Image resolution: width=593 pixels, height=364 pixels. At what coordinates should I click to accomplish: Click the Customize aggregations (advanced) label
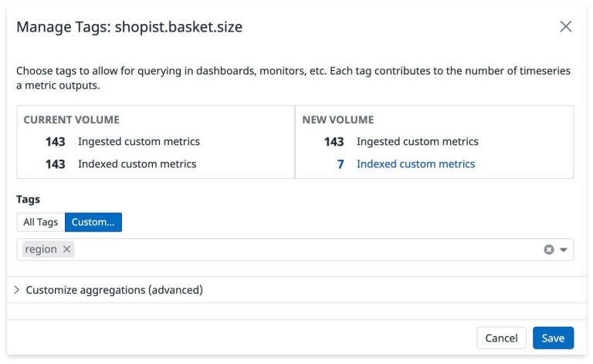[x=114, y=290]
